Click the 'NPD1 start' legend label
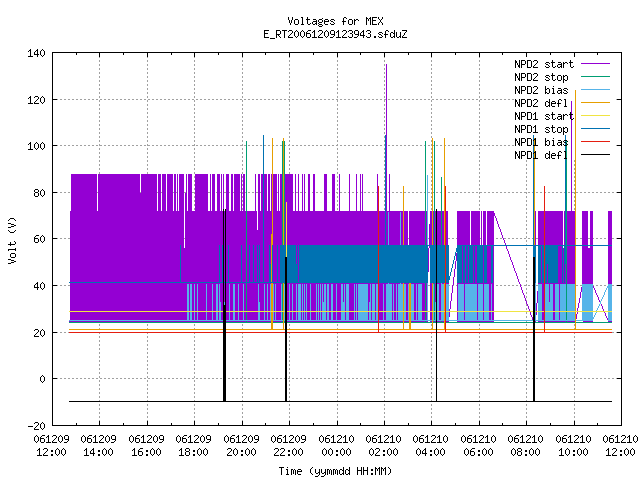640x480 pixels. coord(544,116)
